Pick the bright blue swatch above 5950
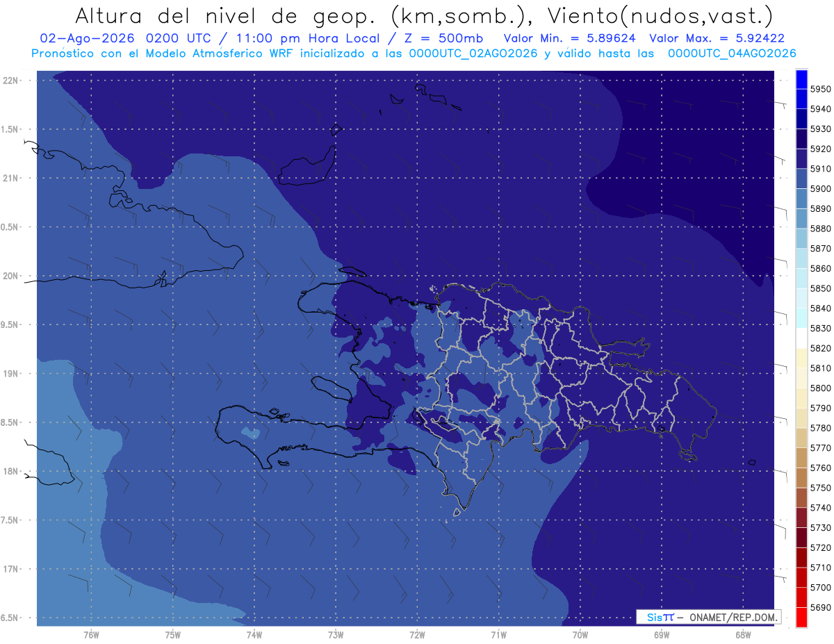The width and height of the screenshot is (834, 644). [801, 79]
